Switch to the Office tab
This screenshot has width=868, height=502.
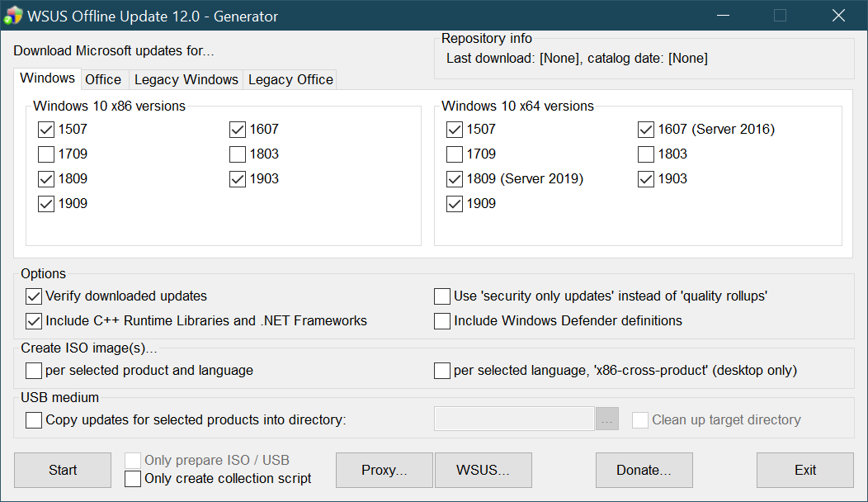coord(103,80)
